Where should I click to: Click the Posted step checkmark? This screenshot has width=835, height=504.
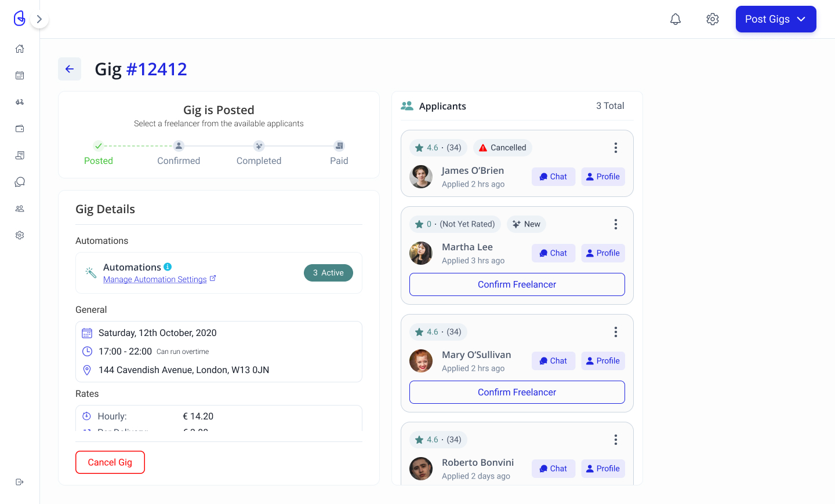point(99,146)
